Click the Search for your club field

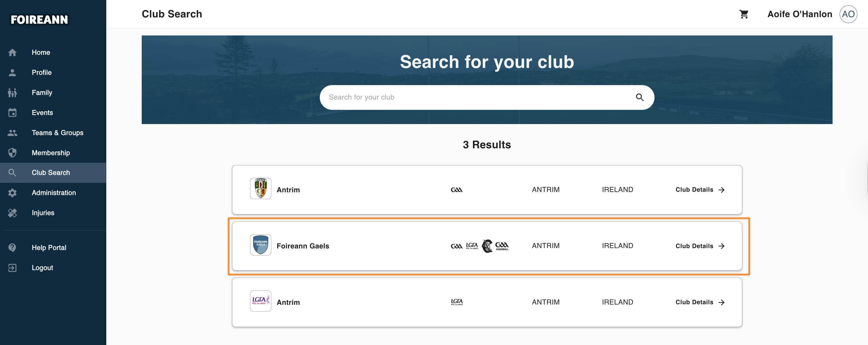click(x=487, y=97)
